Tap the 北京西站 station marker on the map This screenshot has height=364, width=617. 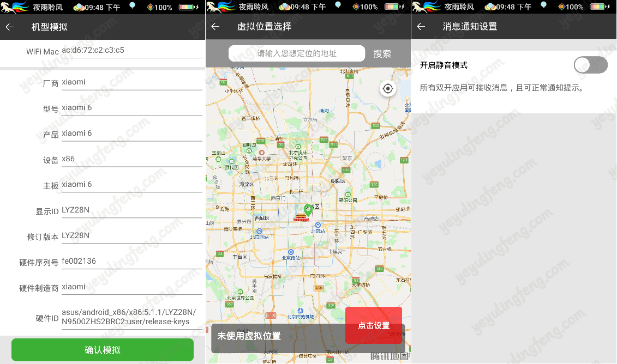coord(259,232)
